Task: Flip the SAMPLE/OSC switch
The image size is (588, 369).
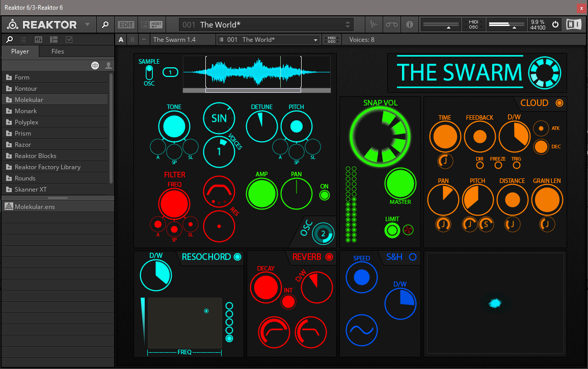Action: [x=149, y=72]
